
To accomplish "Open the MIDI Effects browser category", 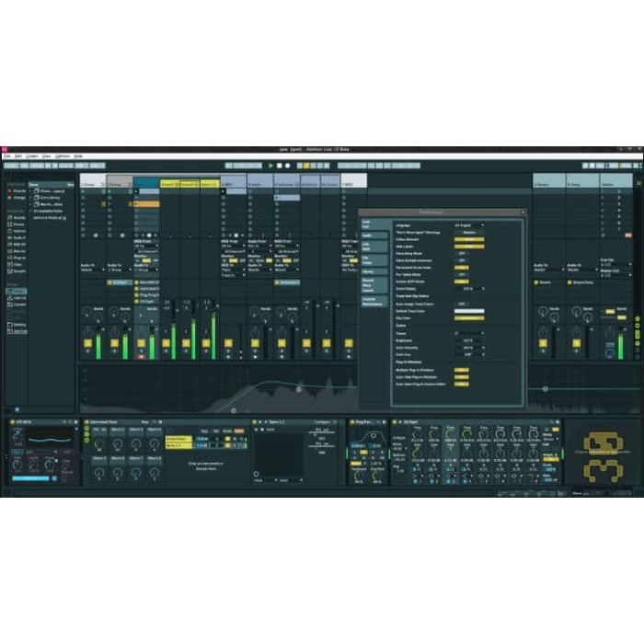I will click(x=17, y=245).
